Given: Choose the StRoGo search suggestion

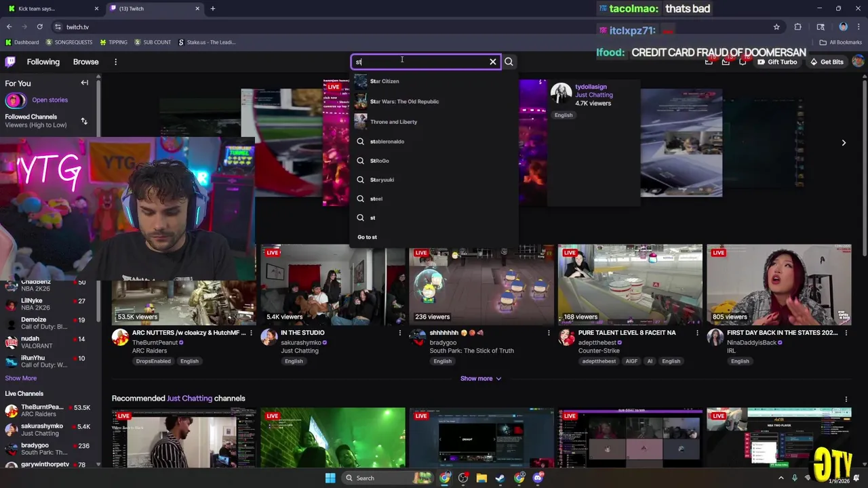Looking at the screenshot, I should (434, 161).
